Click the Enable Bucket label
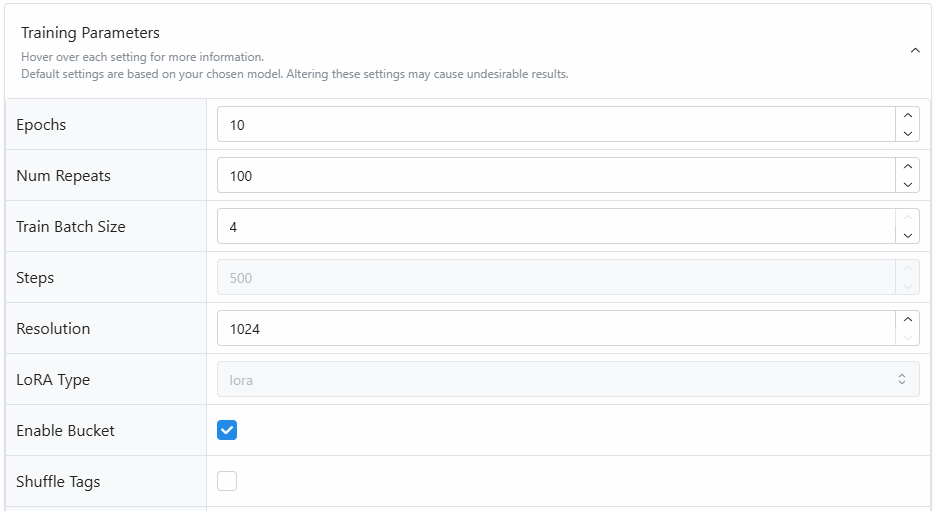The image size is (935, 511). (66, 431)
